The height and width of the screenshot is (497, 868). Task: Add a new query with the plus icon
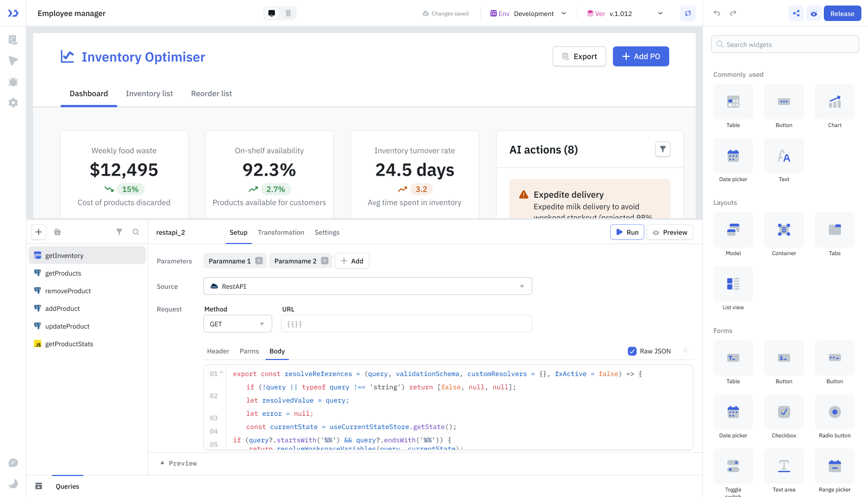click(x=39, y=232)
